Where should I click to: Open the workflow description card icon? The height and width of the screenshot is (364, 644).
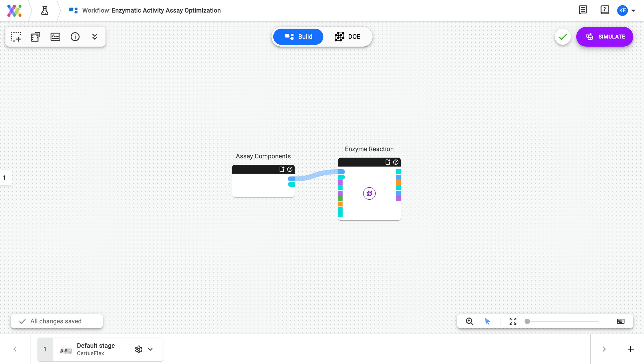click(x=55, y=37)
